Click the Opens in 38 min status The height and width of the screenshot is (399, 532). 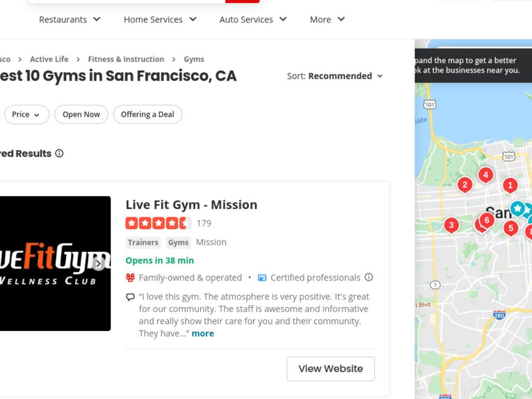click(159, 260)
